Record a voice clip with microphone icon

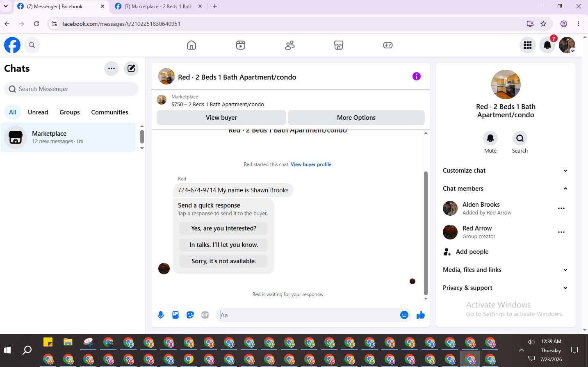161,315
